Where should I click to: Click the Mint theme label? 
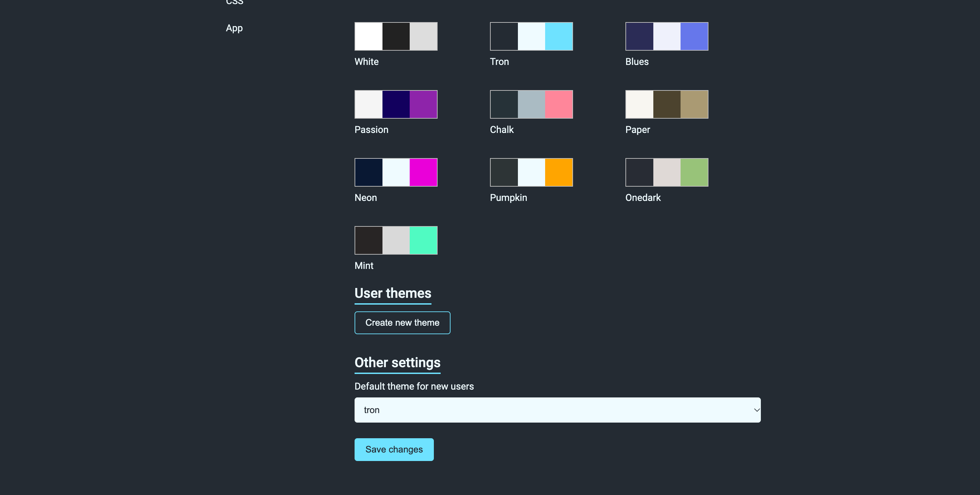(x=364, y=266)
